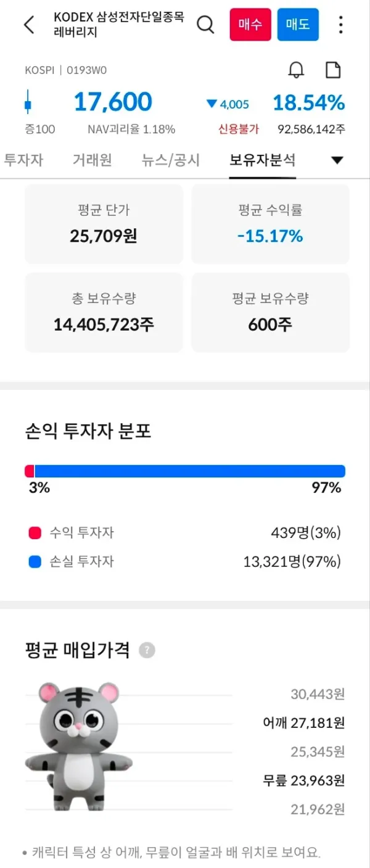
Task: Switch to the 거래원 tab
Action: click(x=92, y=160)
